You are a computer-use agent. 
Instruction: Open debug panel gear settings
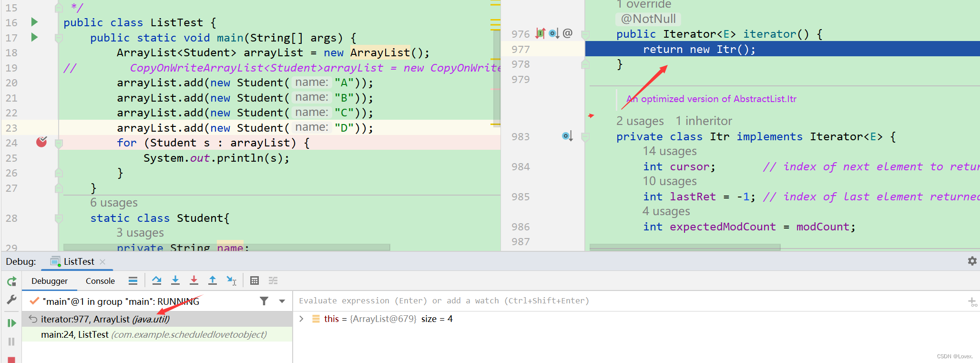click(x=972, y=261)
